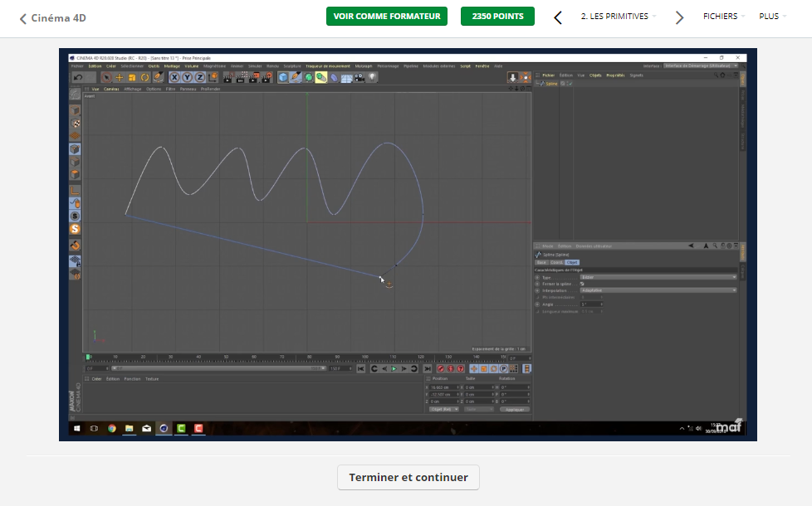Click the Angle value field
This screenshot has height=506, width=812.
[x=591, y=304]
